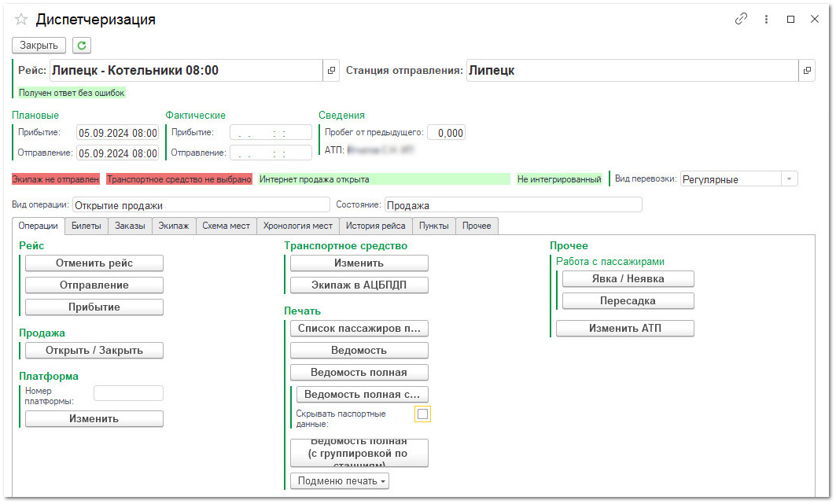Maximize the Диспетчеризация window
This screenshot has width=836, height=504.
pos(790,20)
